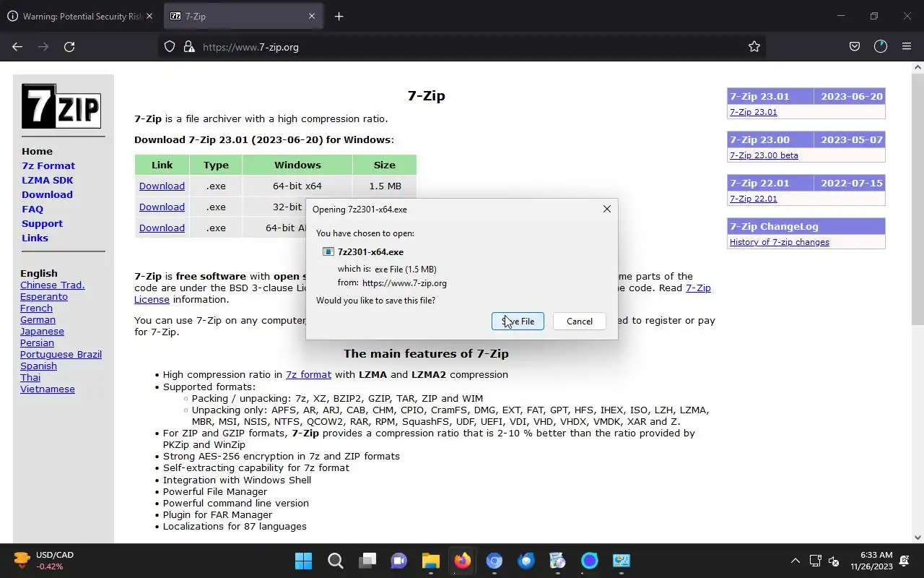Open History of 7-zip changes
924x578 pixels.
(x=779, y=242)
